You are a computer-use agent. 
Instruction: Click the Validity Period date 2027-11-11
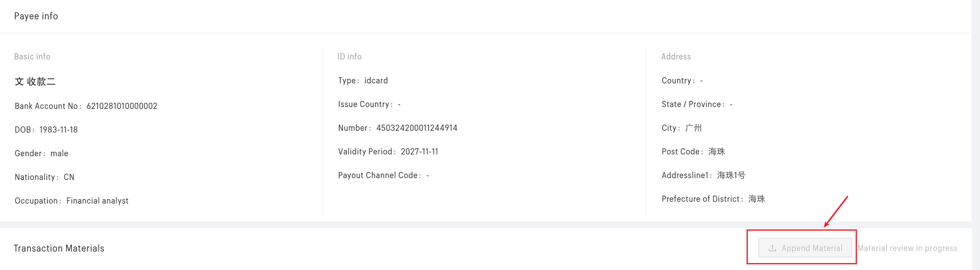click(419, 151)
